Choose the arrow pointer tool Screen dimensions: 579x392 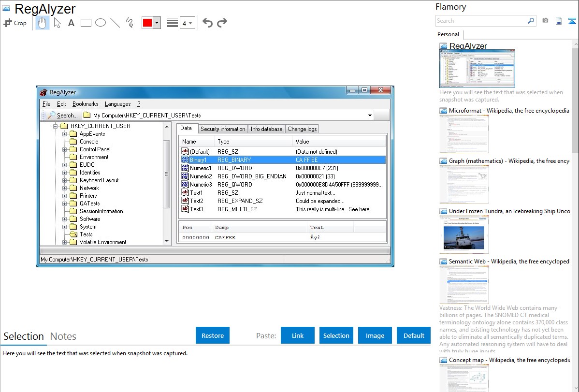pos(57,23)
